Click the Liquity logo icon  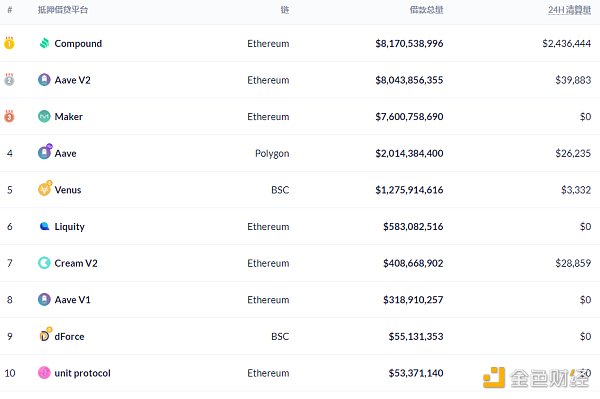click(44, 226)
